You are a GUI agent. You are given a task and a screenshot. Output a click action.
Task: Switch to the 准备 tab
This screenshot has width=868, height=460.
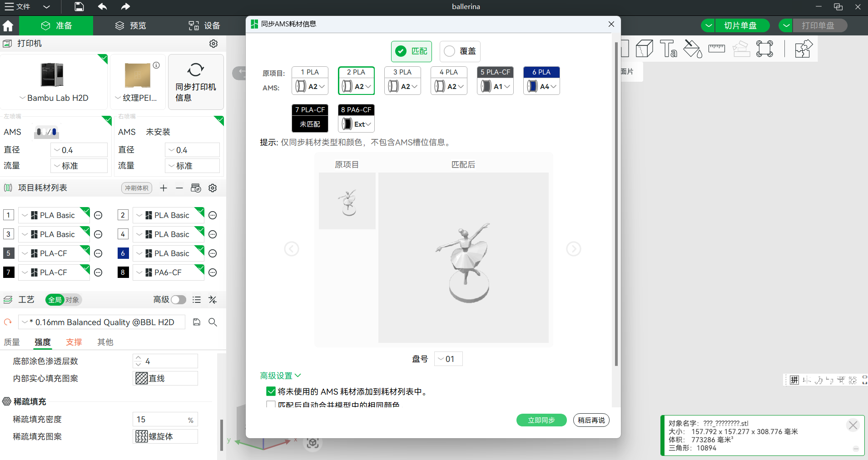[57, 26]
